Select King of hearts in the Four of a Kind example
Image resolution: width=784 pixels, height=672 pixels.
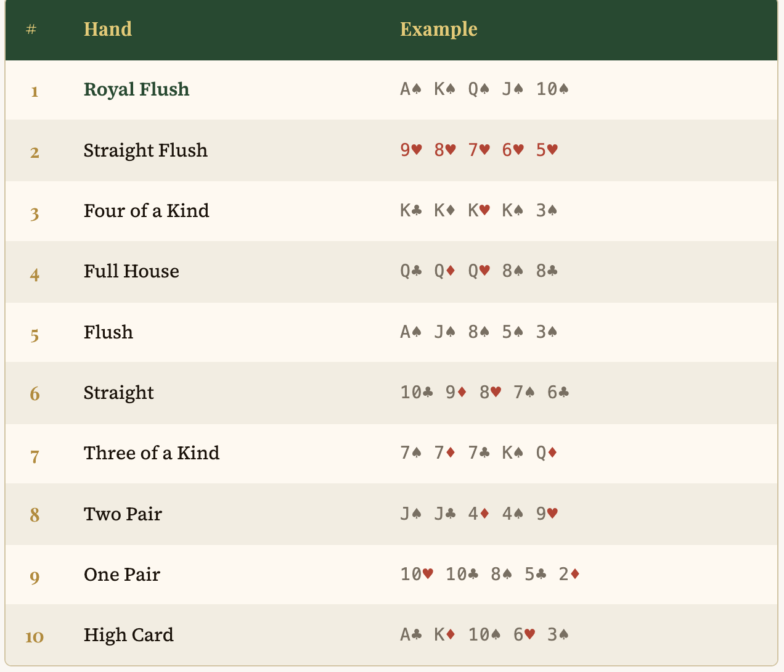point(478,210)
